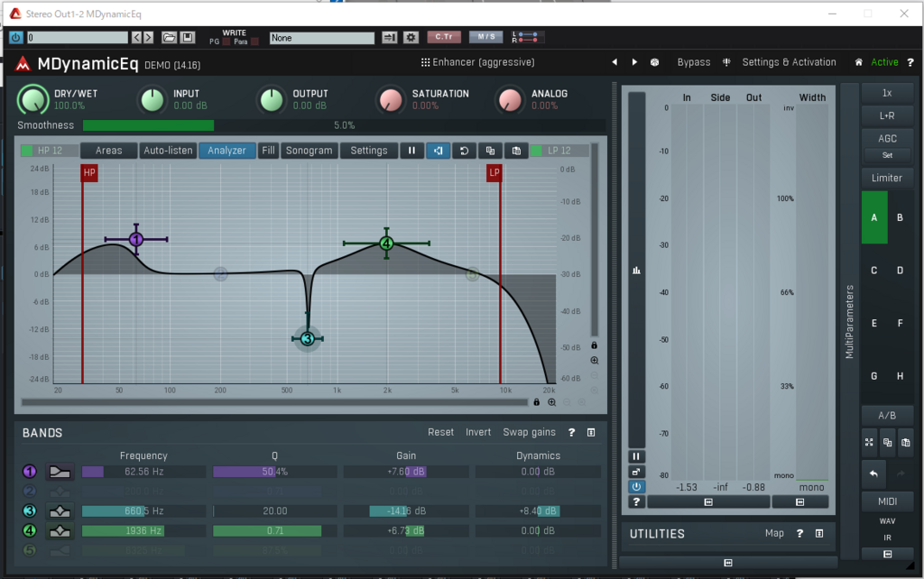Open the analyzer Settings
This screenshot has height=579, width=924.
tap(369, 151)
